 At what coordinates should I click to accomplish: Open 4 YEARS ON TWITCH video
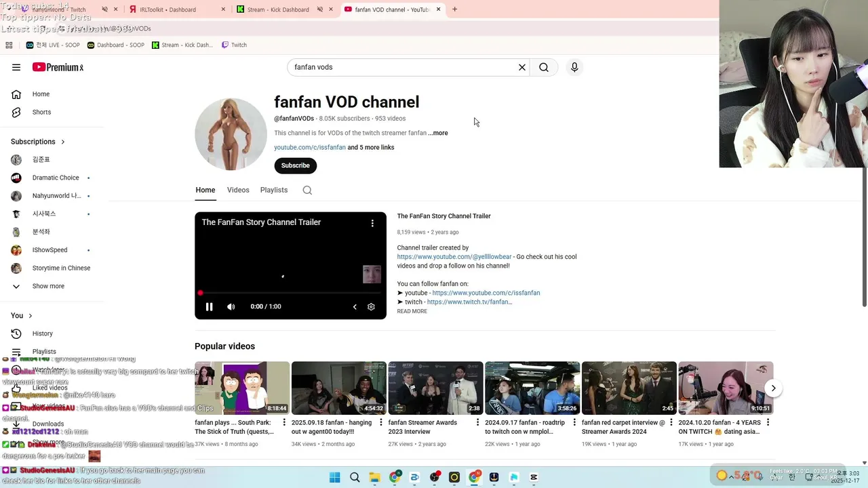(726, 388)
